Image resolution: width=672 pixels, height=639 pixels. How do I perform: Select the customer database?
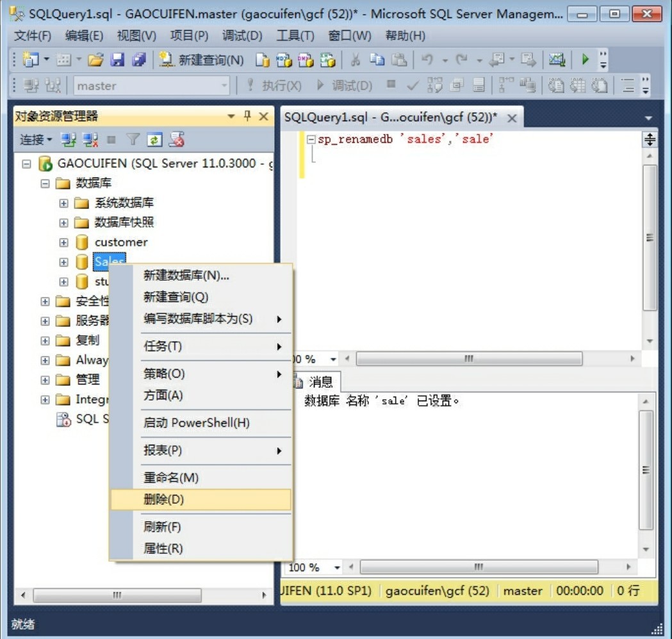click(x=121, y=242)
